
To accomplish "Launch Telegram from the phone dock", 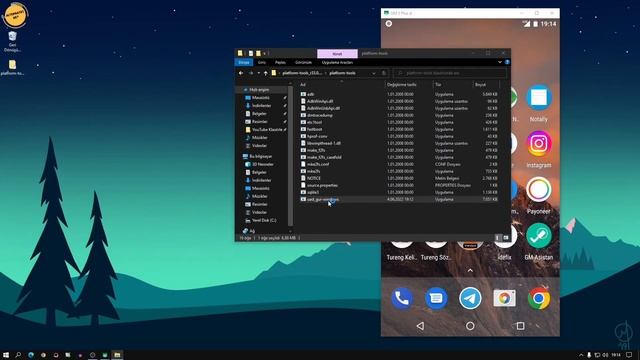I will (470, 298).
